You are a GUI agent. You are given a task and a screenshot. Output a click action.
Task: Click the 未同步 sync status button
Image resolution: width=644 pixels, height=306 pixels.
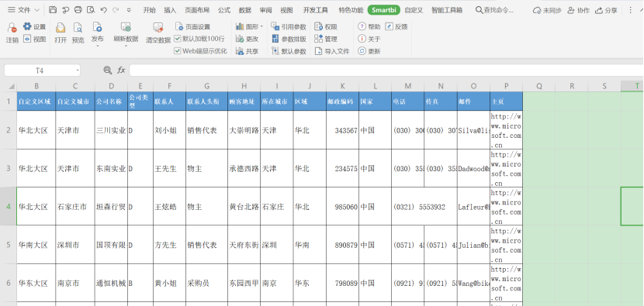(547, 10)
